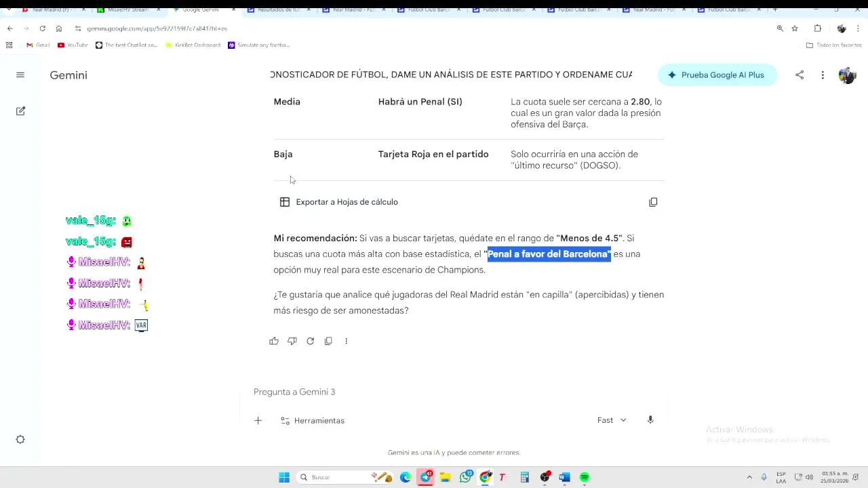The width and height of the screenshot is (868, 488).
Task: Open the Windows Start menu
Action: click(x=284, y=477)
